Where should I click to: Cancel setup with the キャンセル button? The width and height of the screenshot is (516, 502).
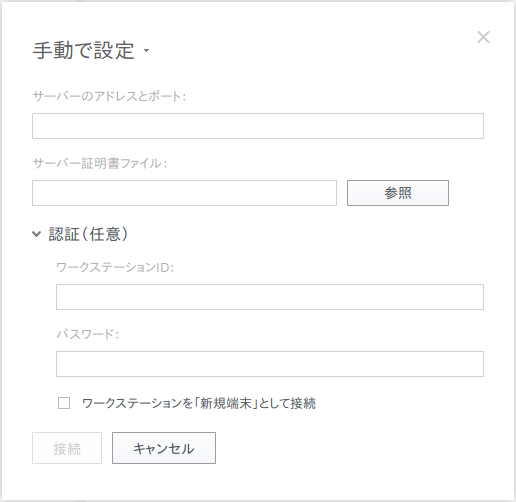tap(164, 448)
